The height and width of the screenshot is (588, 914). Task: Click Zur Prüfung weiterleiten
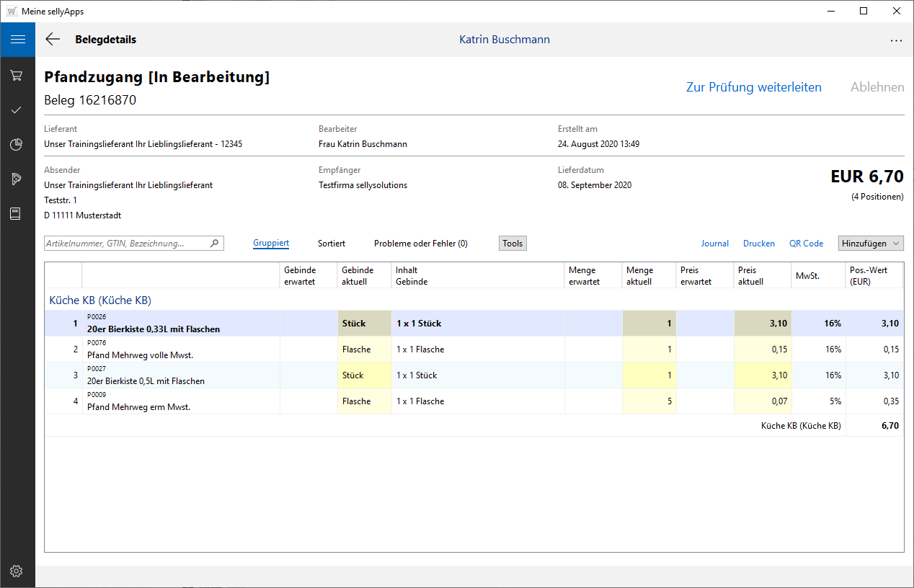point(753,87)
